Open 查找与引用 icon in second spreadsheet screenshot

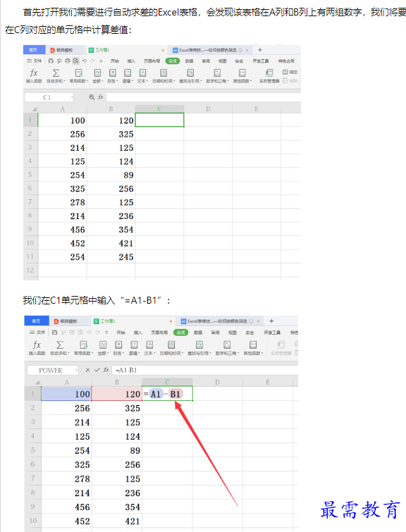(199, 345)
